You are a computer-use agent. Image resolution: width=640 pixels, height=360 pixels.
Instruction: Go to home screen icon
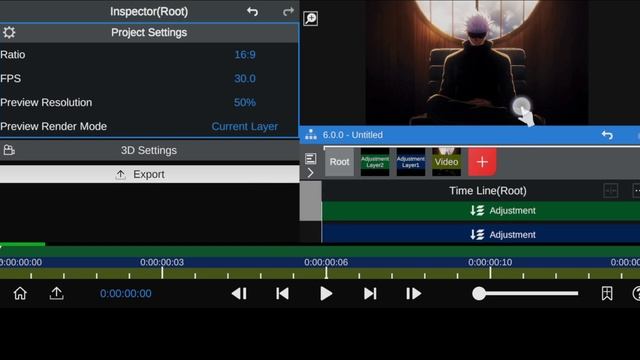point(20,293)
